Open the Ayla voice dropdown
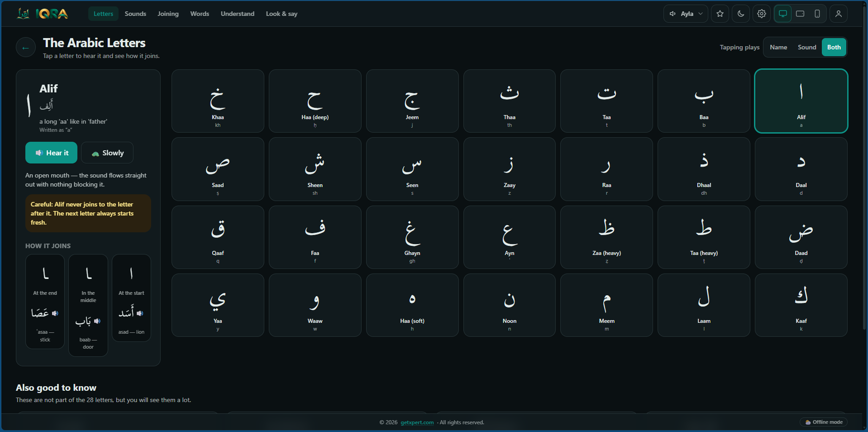Image resolution: width=868 pixels, height=432 pixels. (x=686, y=14)
